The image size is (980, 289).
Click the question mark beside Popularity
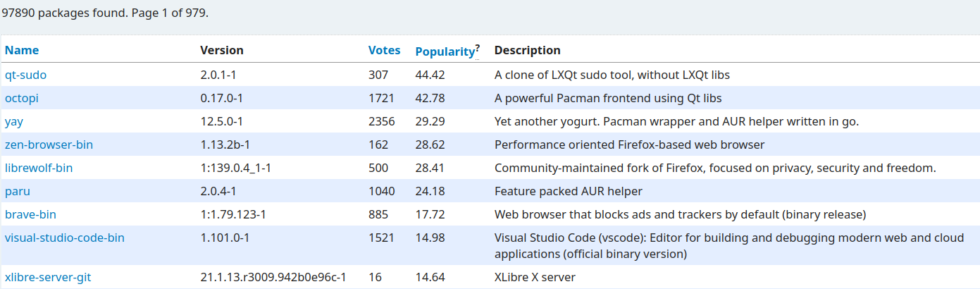click(x=478, y=48)
